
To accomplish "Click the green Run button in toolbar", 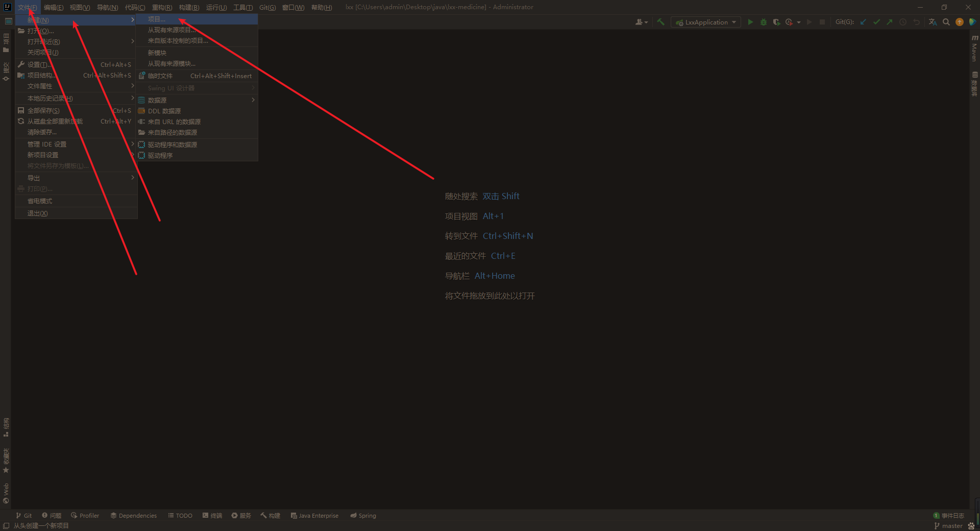I will coord(750,22).
